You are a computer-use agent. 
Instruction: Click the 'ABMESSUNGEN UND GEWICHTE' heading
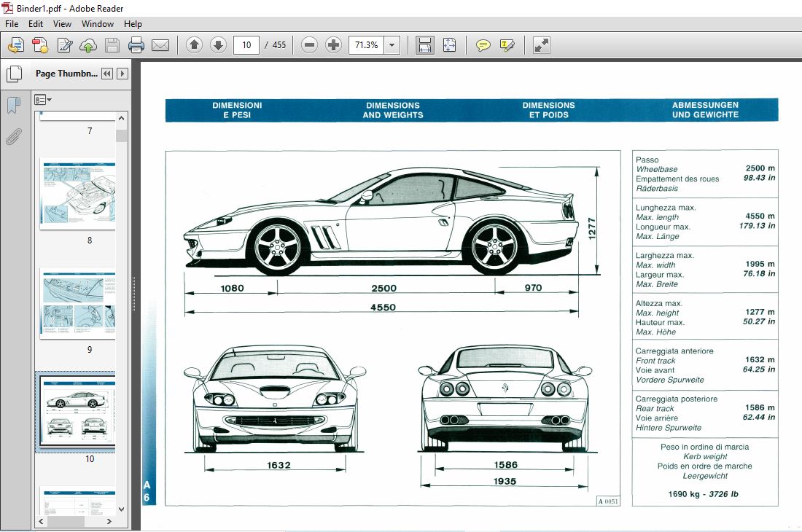[x=705, y=110]
